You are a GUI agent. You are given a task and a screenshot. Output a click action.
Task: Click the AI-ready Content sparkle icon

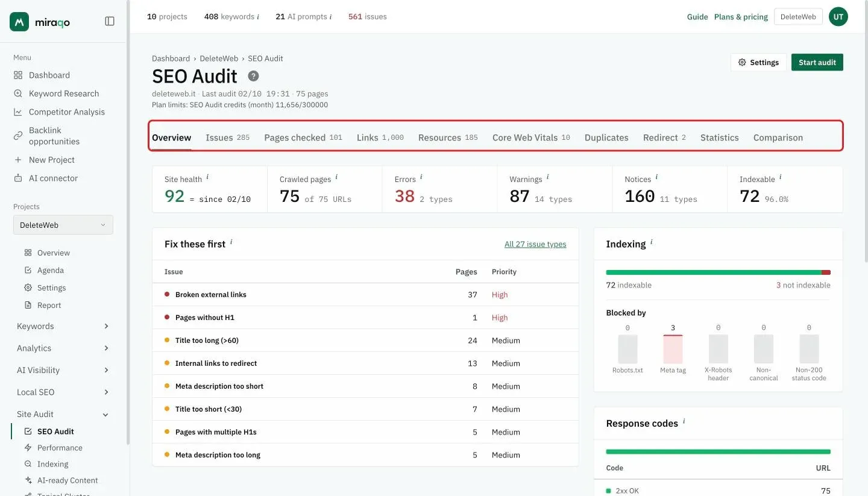pos(28,480)
